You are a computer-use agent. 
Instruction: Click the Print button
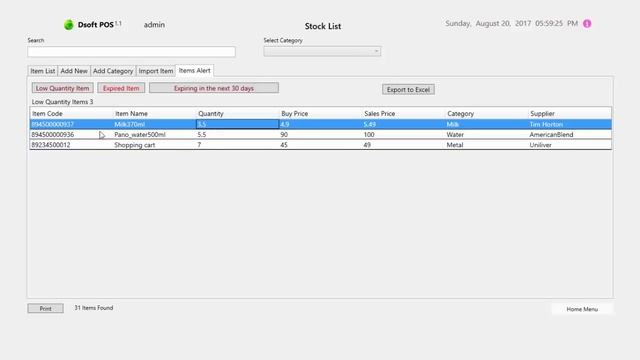click(x=45, y=309)
